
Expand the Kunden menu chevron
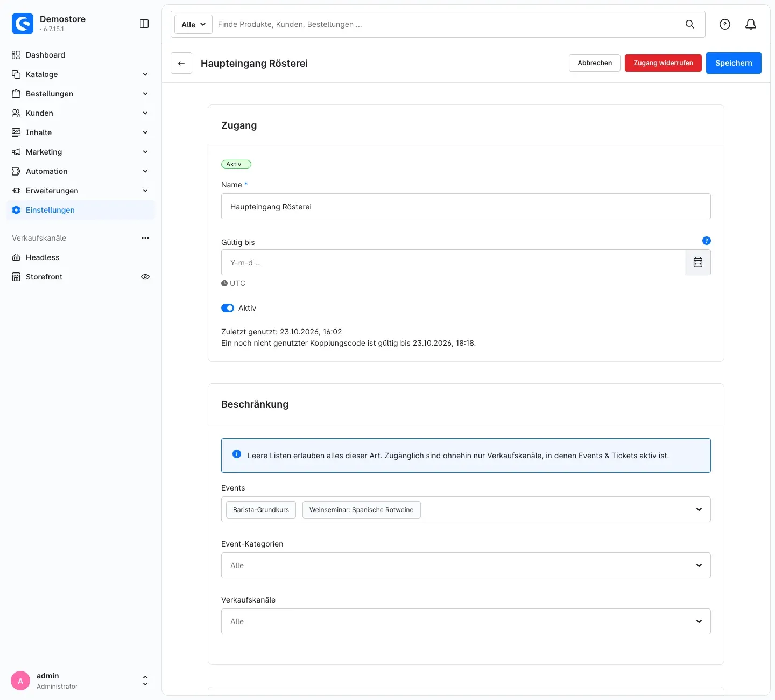point(145,113)
